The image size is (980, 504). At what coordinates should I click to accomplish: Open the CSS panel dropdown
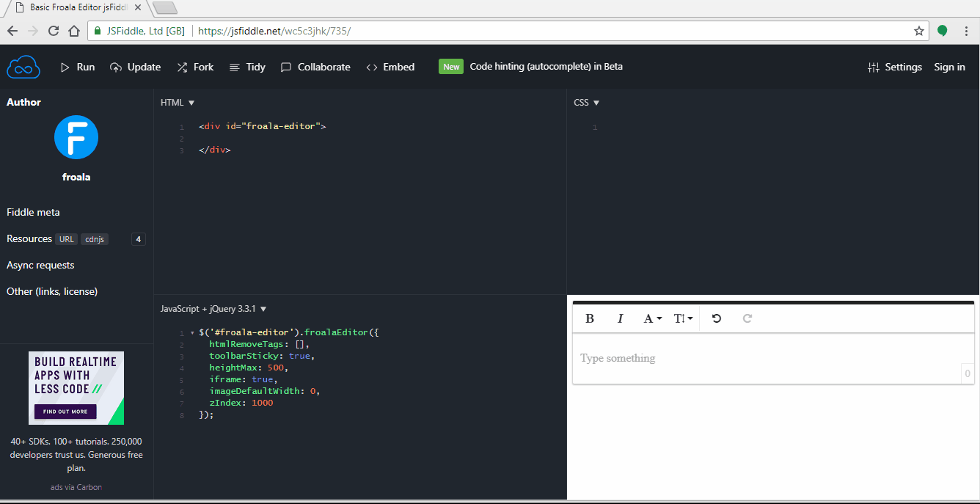pyautogui.click(x=587, y=103)
